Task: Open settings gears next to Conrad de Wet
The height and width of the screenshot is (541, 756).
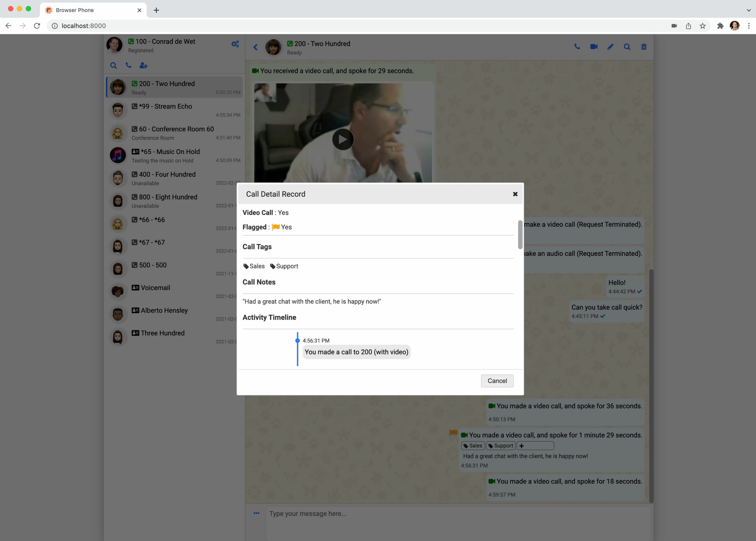Action: [235, 44]
